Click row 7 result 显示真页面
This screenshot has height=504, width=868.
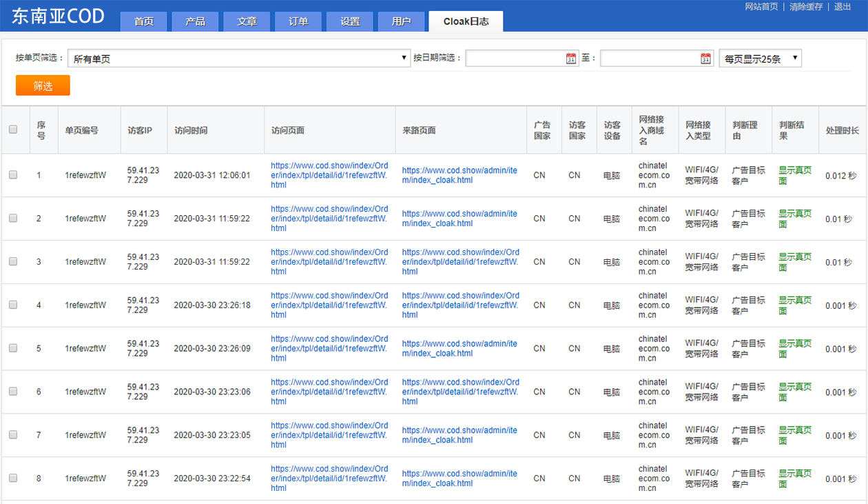pyautogui.click(x=795, y=435)
